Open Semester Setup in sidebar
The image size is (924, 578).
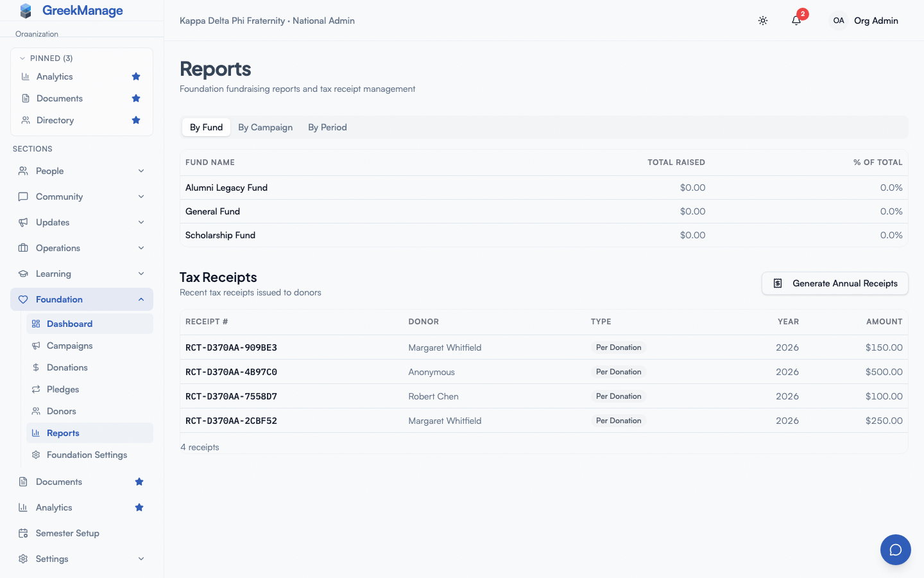pyautogui.click(x=81, y=533)
